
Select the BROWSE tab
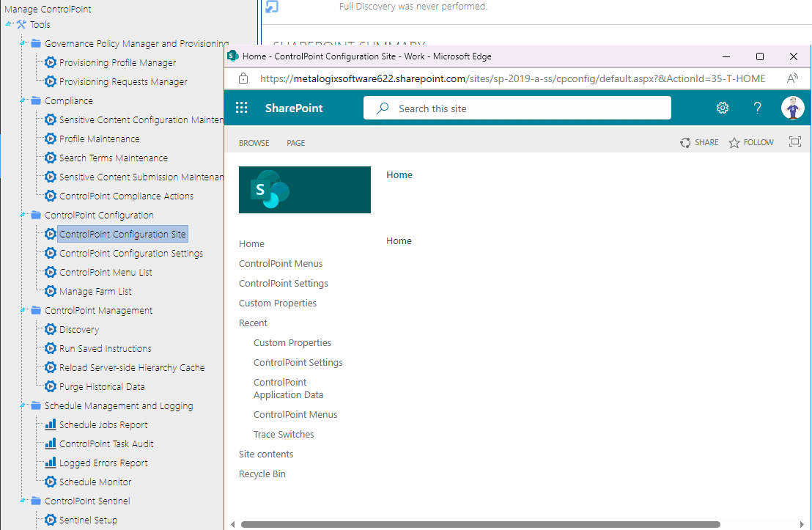click(x=254, y=143)
